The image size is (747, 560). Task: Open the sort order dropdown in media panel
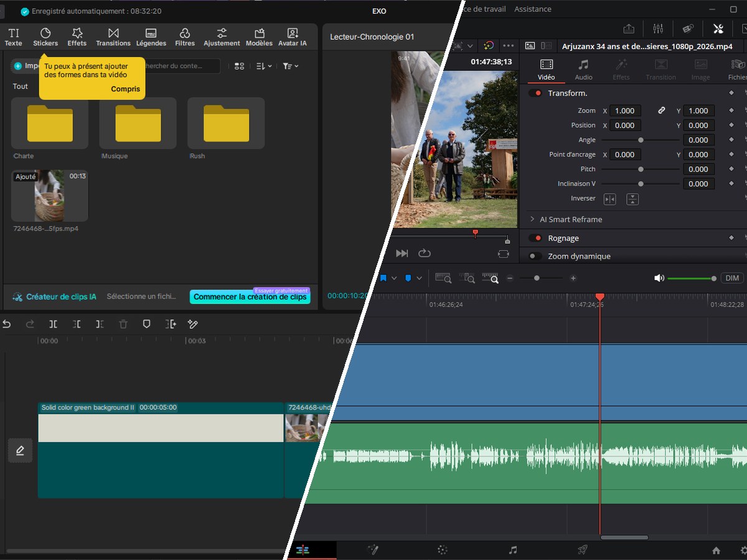point(265,66)
